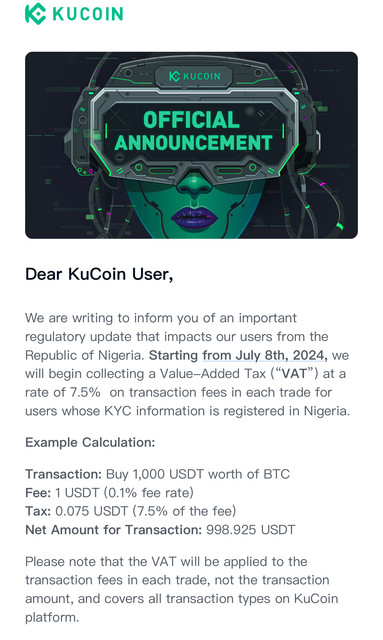Viewport: 383px width, 640px height.
Task: Click the KuCoin logo on the visor
Action: coord(194,76)
